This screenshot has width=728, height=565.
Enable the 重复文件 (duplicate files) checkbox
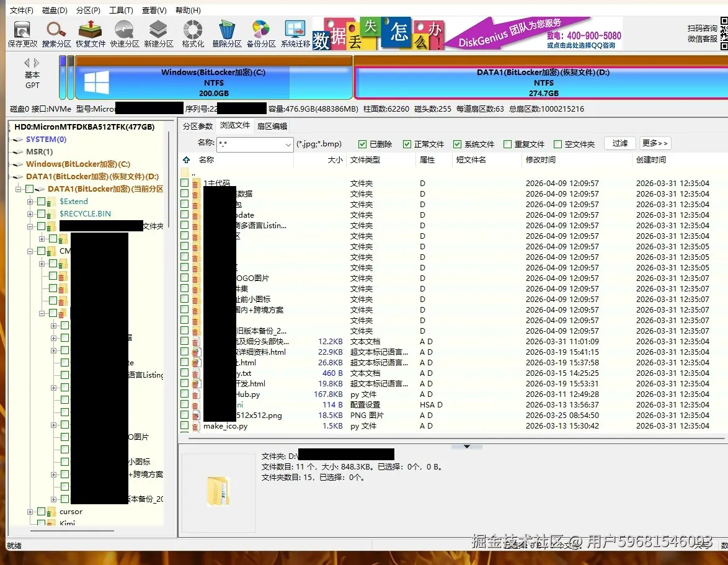[x=507, y=144]
